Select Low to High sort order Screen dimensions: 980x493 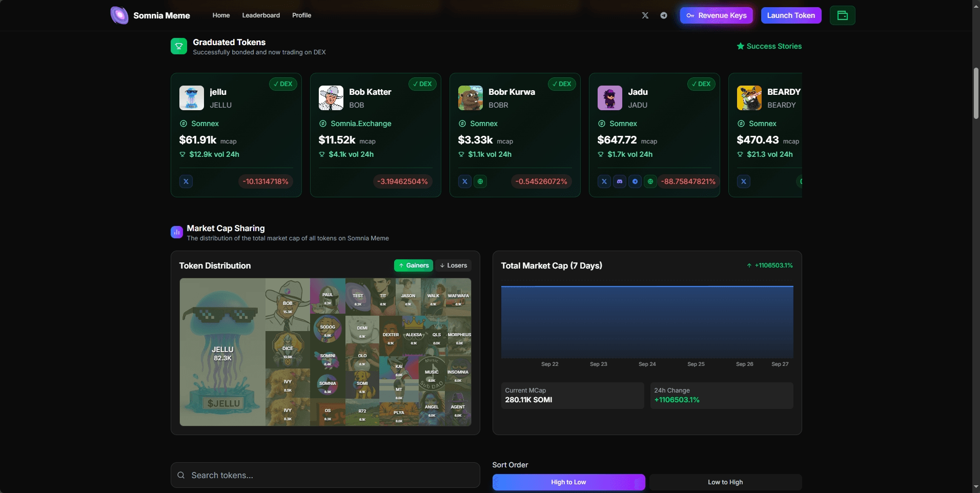725,482
